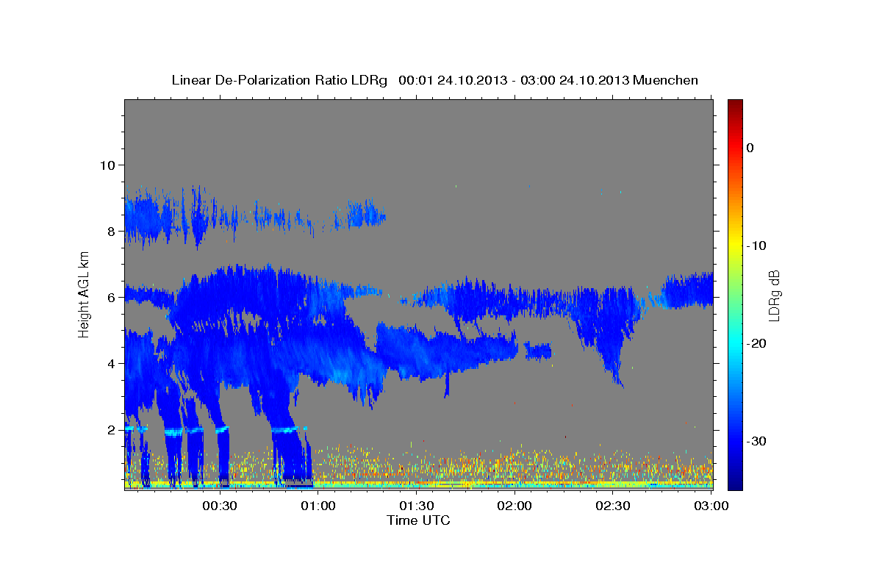Click the "Time UTC" axis label
The image size is (882, 588).
click(x=418, y=520)
